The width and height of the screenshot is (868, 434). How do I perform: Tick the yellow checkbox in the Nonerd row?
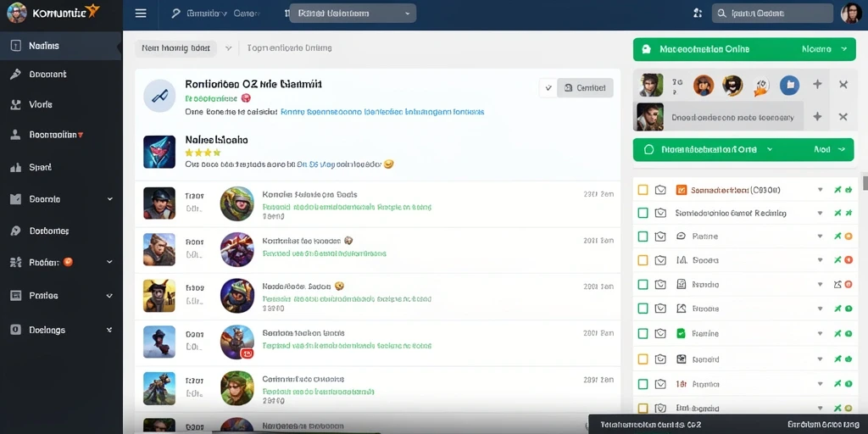pos(643,359)
